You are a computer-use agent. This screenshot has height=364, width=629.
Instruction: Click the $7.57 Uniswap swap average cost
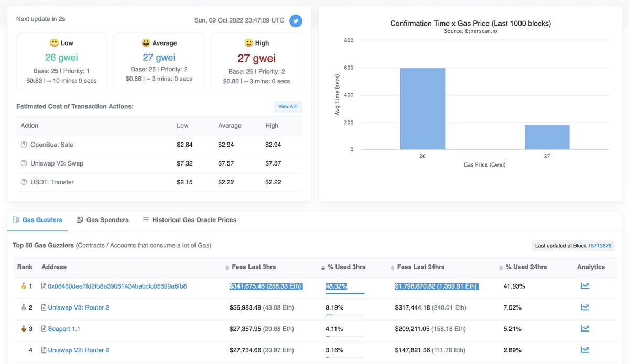click(x=226, y=163)
